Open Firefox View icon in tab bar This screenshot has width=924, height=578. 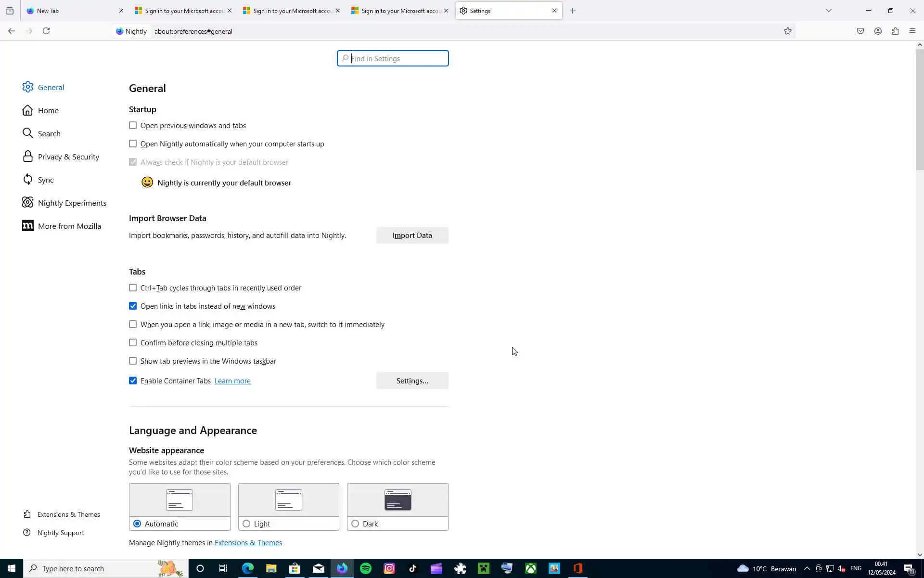10,11
